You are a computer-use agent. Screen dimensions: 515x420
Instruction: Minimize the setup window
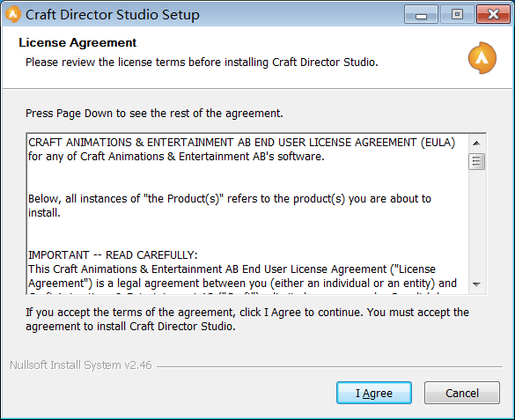421,14
